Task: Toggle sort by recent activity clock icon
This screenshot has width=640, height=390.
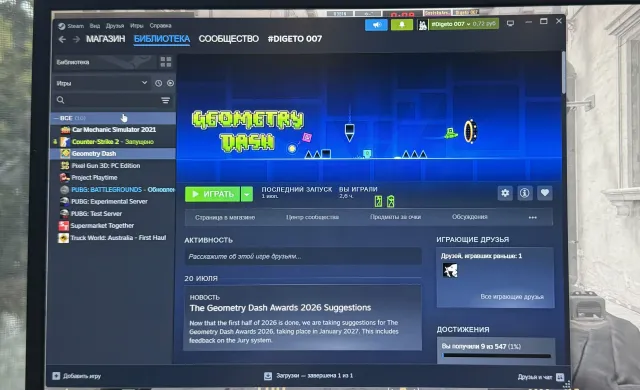Action: pos(158,83)
